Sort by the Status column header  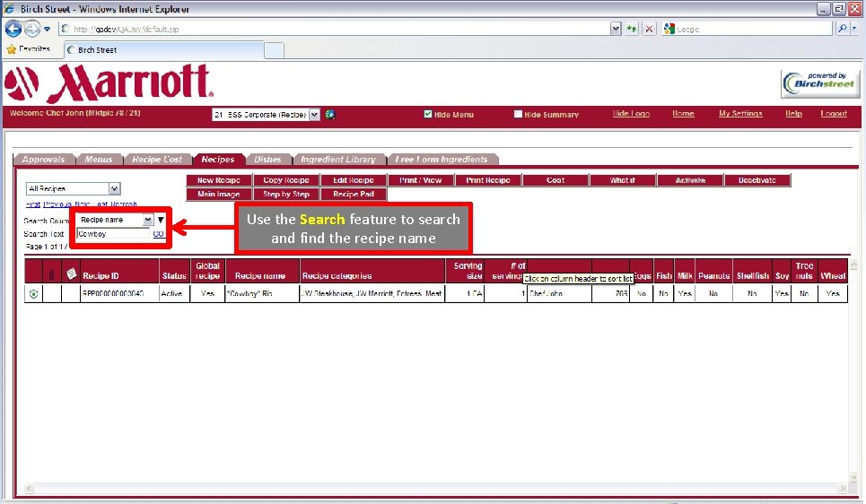(174, 276)
